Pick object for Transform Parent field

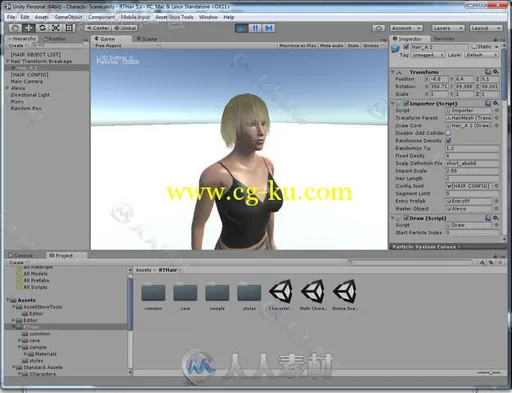point(496,118)
